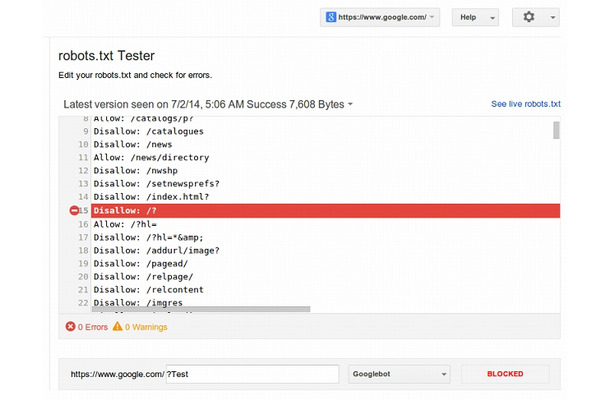Open the Help menu
The width and height of the screenshot is (610, 400).
(475, 17)
